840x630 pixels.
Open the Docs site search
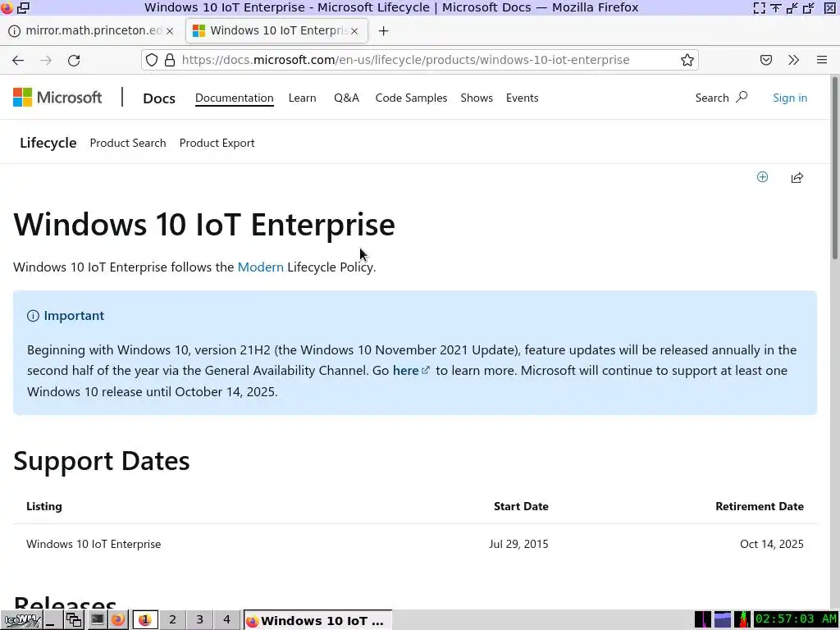point(721,98)
